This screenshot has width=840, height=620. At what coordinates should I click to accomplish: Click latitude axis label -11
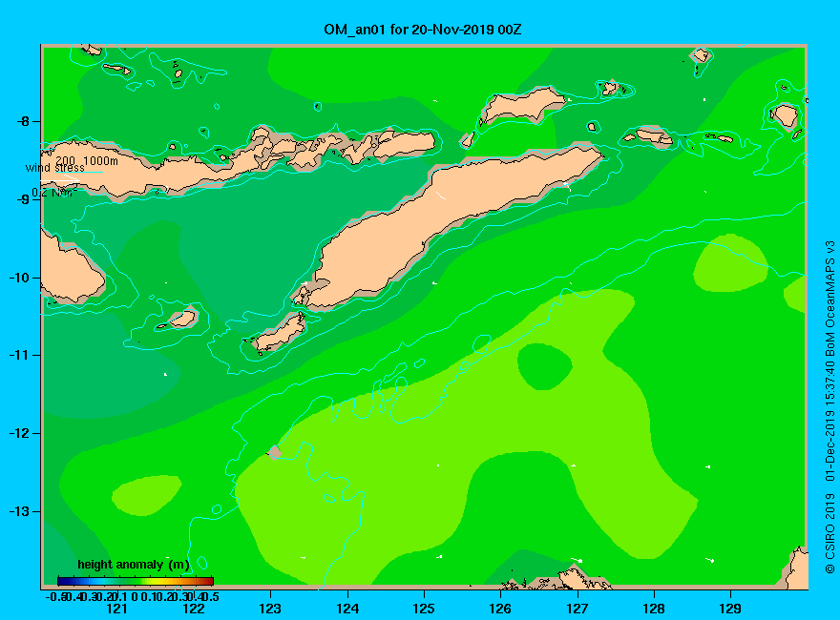point(20,355)
